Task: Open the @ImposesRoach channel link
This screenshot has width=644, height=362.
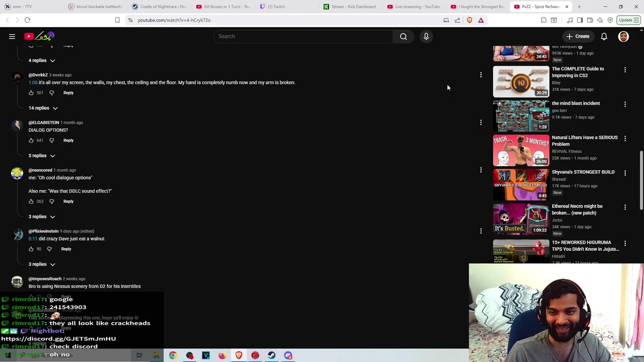Action: coord(45,279)
